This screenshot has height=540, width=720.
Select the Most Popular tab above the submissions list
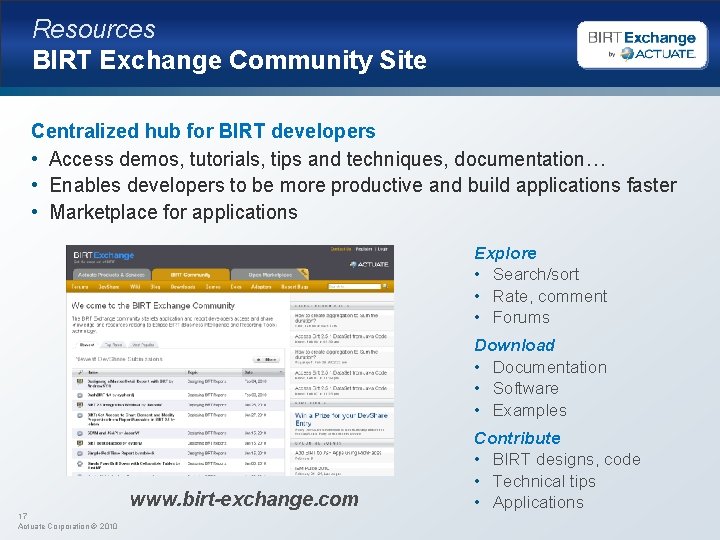pyautogui.click(x=143, y=344)
